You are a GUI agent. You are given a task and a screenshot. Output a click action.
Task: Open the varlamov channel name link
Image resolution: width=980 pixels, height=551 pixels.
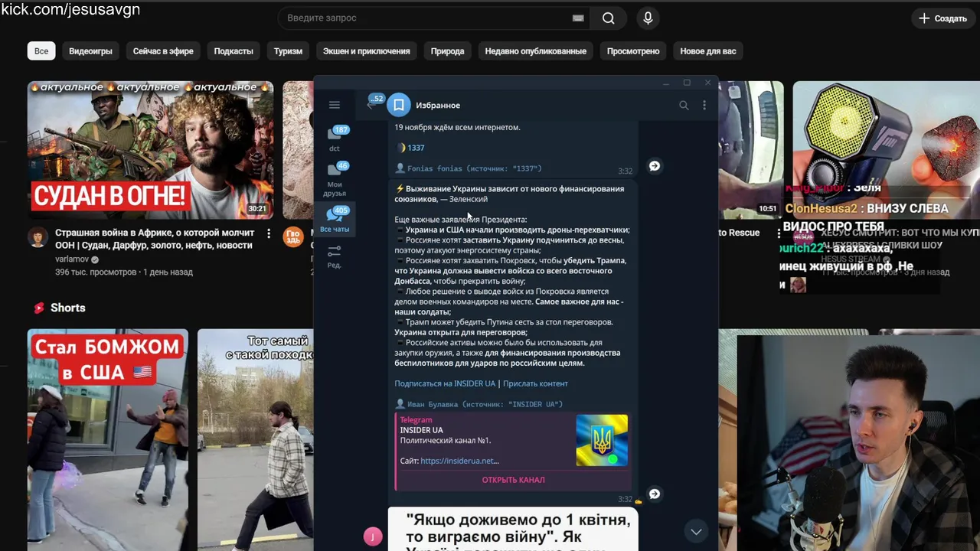click(x=71, y=259)
